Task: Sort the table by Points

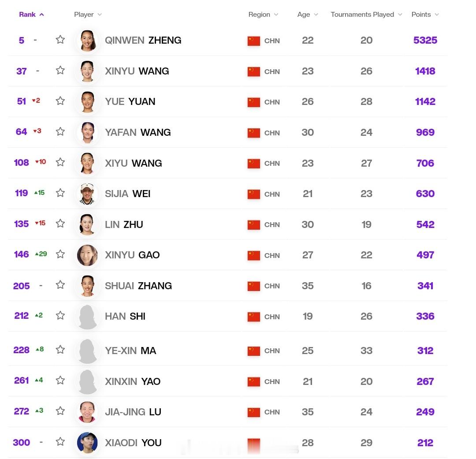Action: click(425, 15)
